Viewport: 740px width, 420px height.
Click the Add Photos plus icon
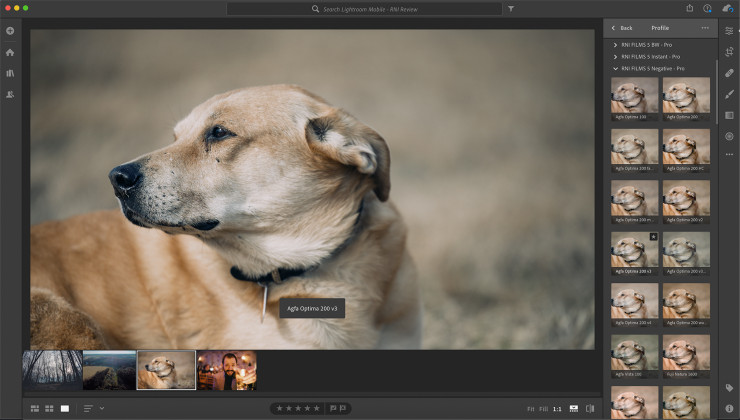(x=10, y=31)
